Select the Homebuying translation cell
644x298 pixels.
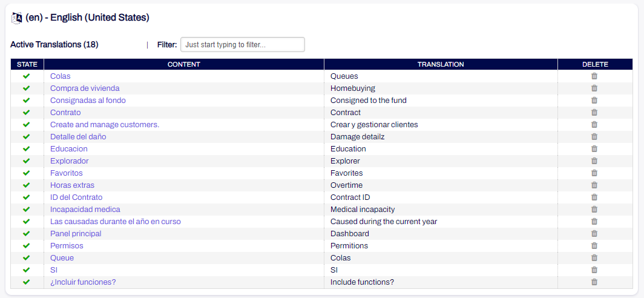pyautogui.click(x=441, y=88)
